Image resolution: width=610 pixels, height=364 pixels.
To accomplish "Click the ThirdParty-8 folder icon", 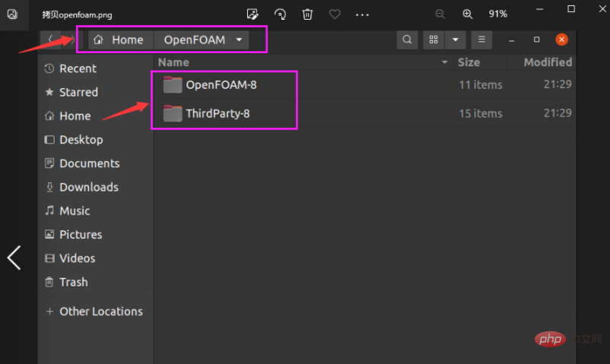I will tap(173, 113).
